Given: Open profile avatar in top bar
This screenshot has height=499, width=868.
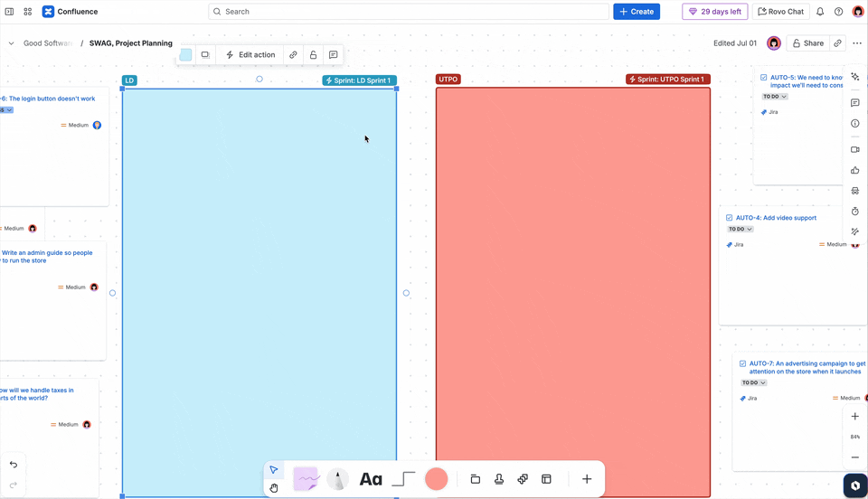Looking at the screenshot, I should [857, 12].
